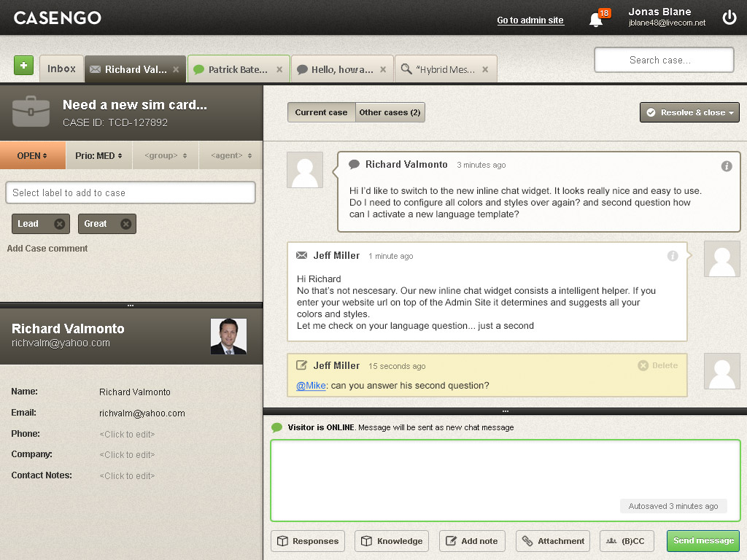Switch to the Inbox tab
Viewport: 747px width, 560px height.
pyautogui.click(x=61, y=69)
